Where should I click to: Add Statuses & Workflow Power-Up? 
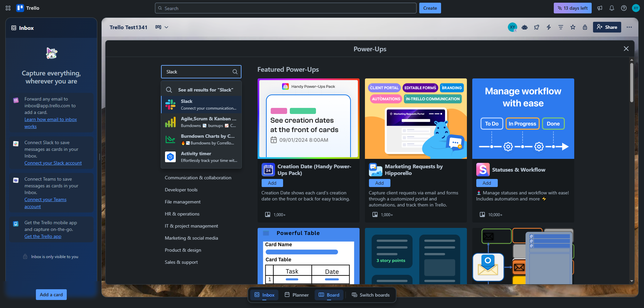click(487, 183)
